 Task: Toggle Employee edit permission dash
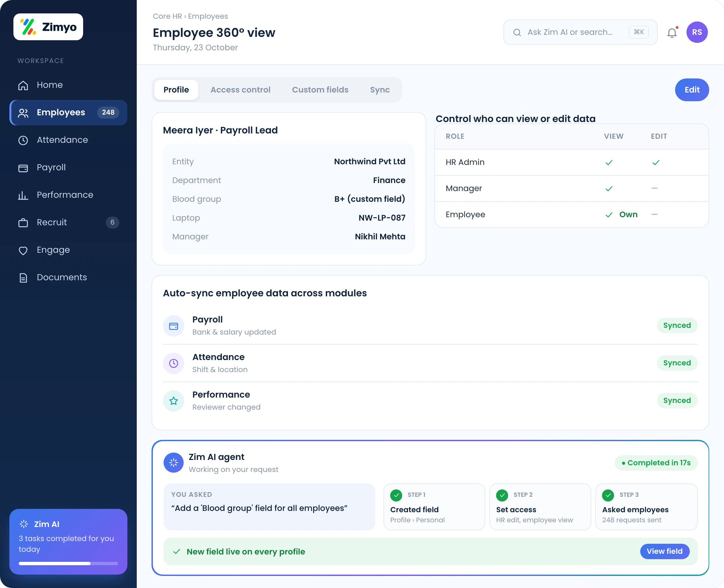click(x=654, y=215)
